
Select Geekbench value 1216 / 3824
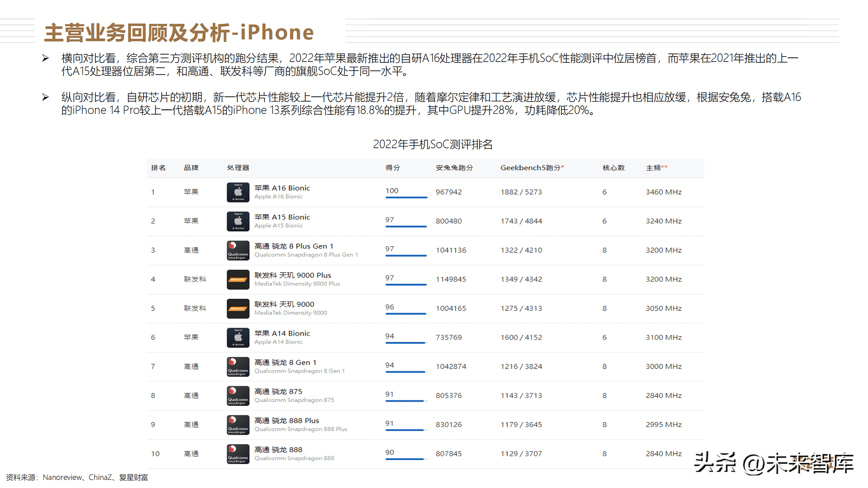(x=521, y=366)
